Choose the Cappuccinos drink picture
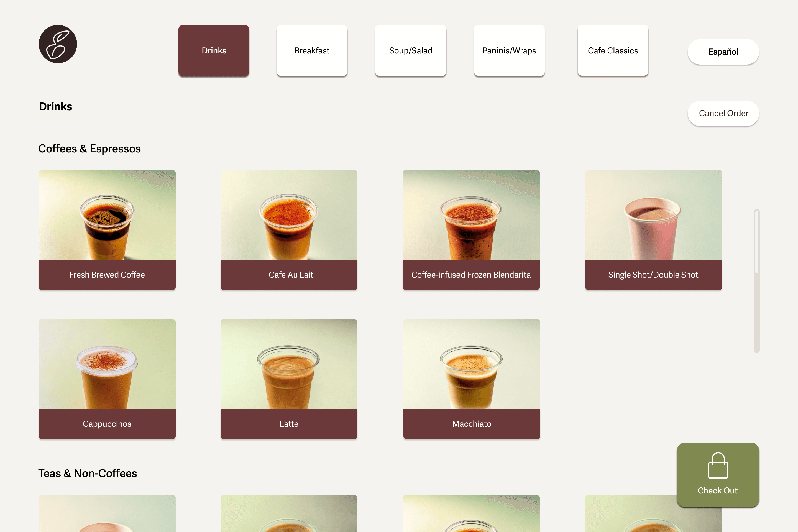This screenshot has width=798, height=532. point(107,364)
